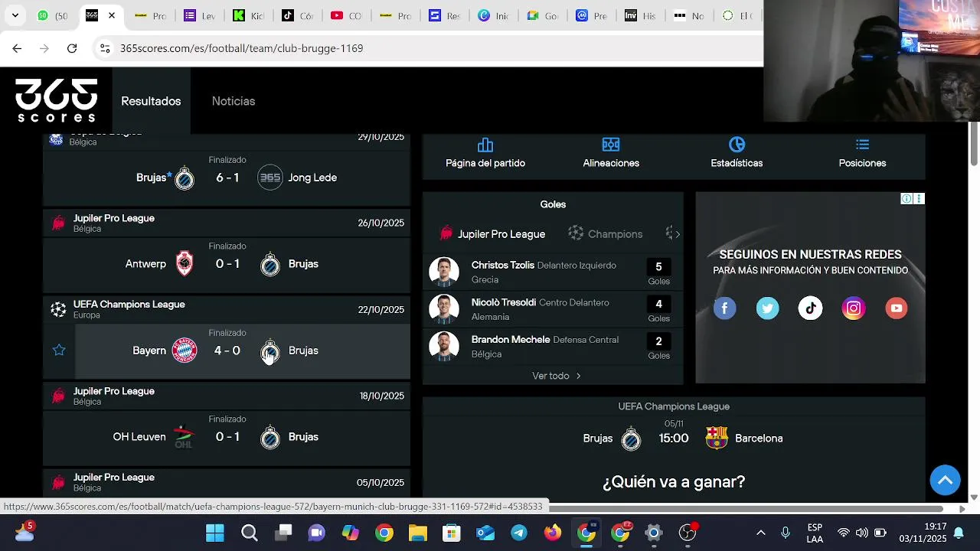The image size is (980, 551).
Task: Select Champions goals tab
Action: click(606, 234)
